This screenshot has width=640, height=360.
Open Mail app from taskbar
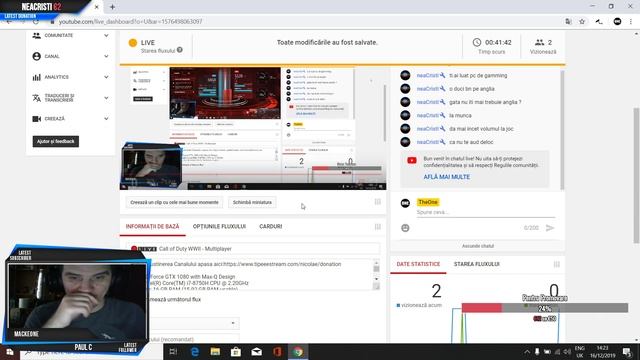256,351
